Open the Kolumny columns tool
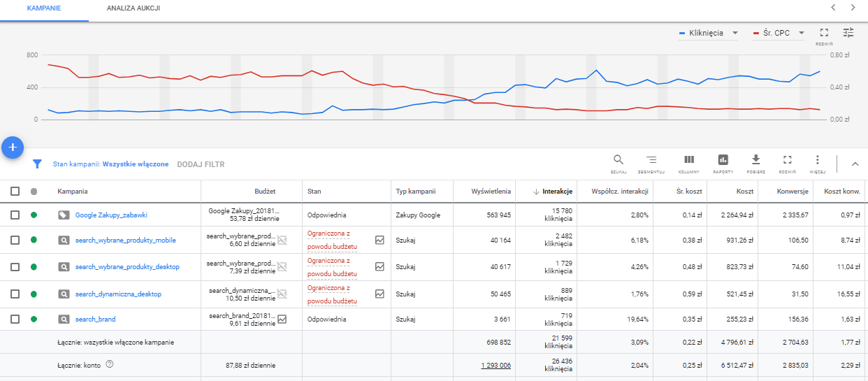Image resolution: width=868 pixels, height=381 pixels. pos(689,164)
